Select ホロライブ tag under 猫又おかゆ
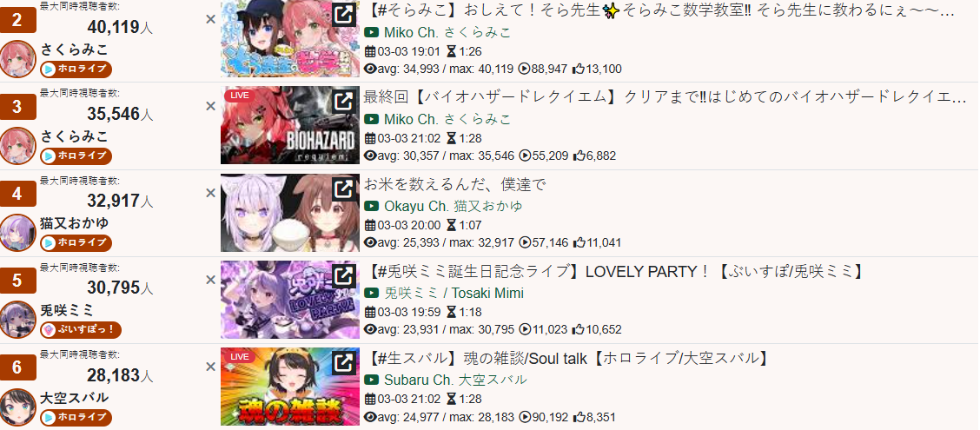The height and width of the screenshot is (430, 980). (76, 243)
